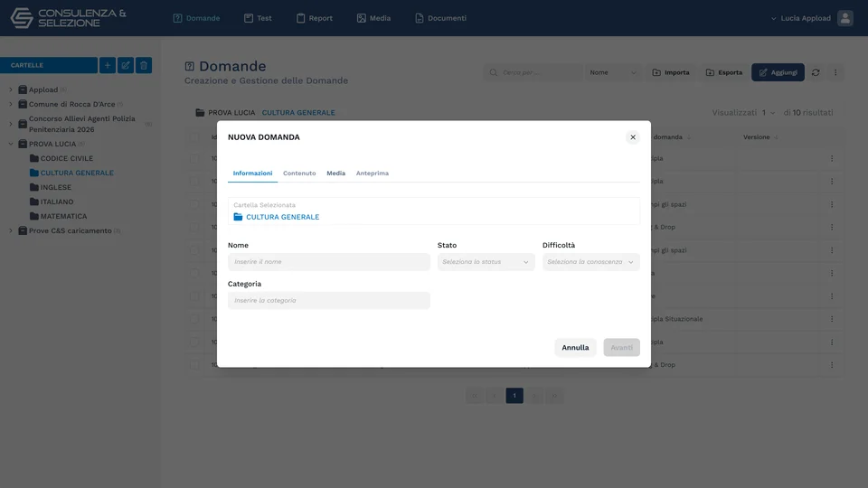
Task: Open the toolbar three-dot options menu
Action: (835, 72)
